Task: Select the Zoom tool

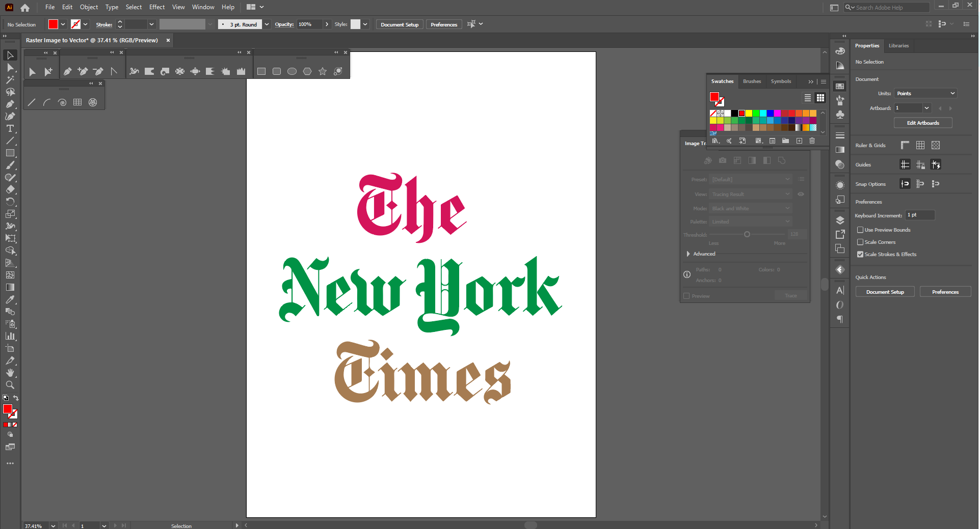Action: (x=10, y=385)
